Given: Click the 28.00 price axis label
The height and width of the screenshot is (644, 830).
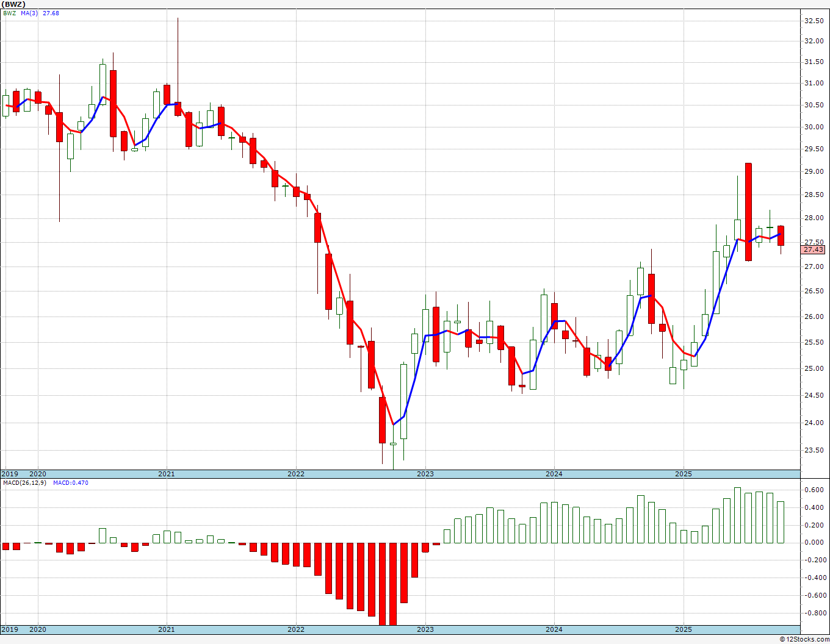Looking at the screenshot, I should pyautogui.click(x=814, y=218).
